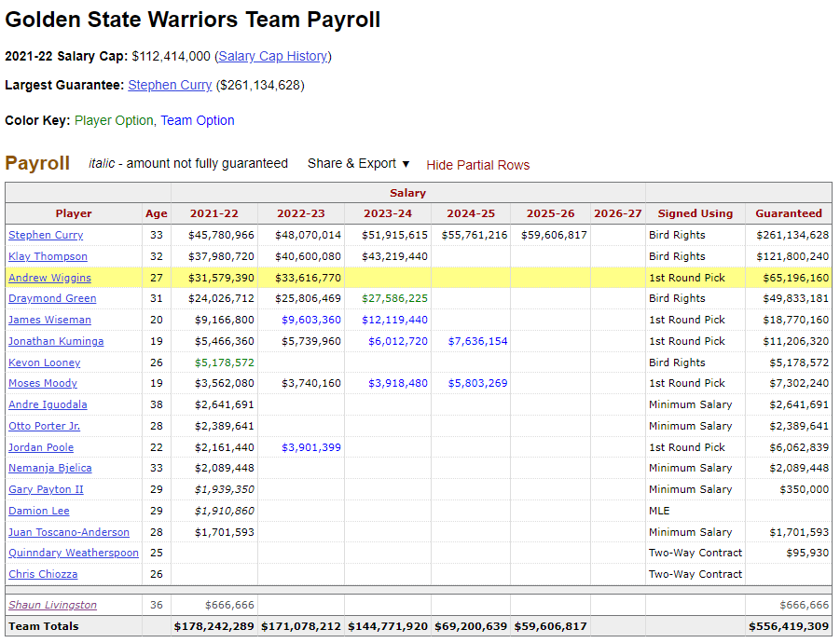Sort by the 2021-22 salary column
The width and height of the screenshot is (840, 643).
click(x=214, y=213)
